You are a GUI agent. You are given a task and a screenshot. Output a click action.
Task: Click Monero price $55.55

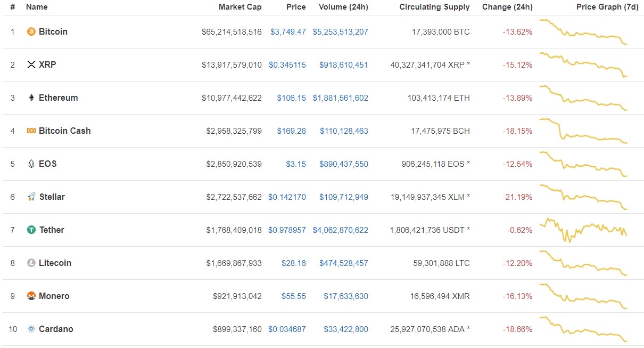click(x=294, y=296)
